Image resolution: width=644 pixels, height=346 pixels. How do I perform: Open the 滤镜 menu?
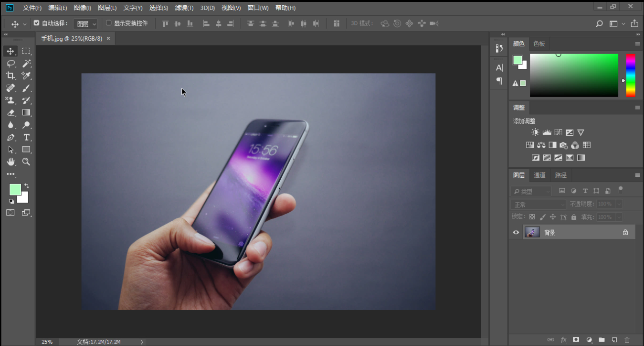184,8
